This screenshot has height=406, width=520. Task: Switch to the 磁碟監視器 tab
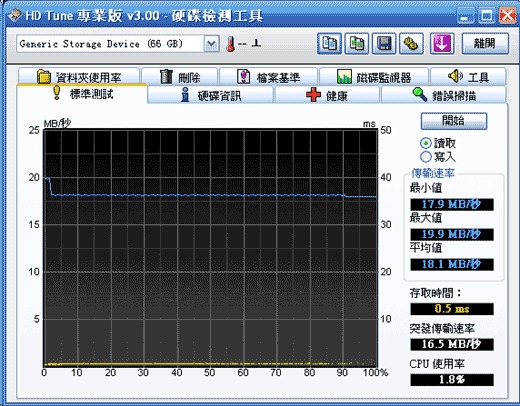[x=374, y=77]
